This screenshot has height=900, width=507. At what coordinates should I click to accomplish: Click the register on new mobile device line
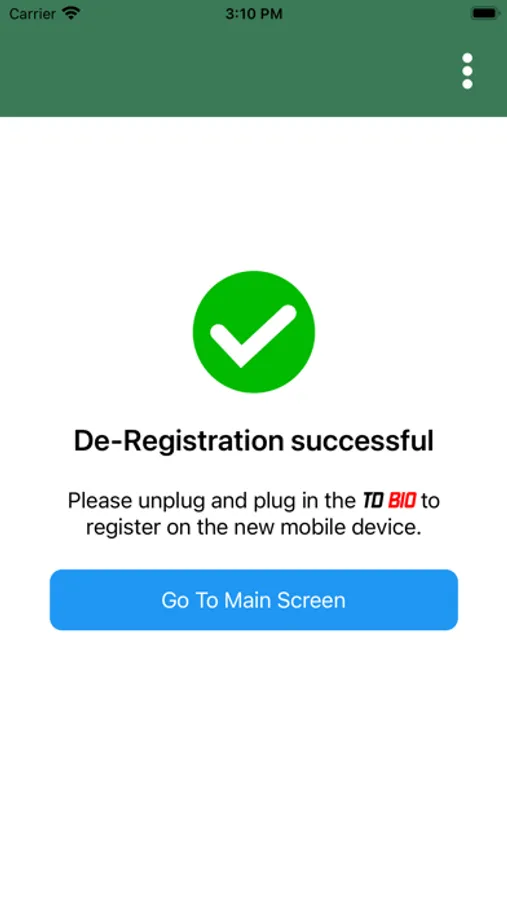click(x=254, y=528)
